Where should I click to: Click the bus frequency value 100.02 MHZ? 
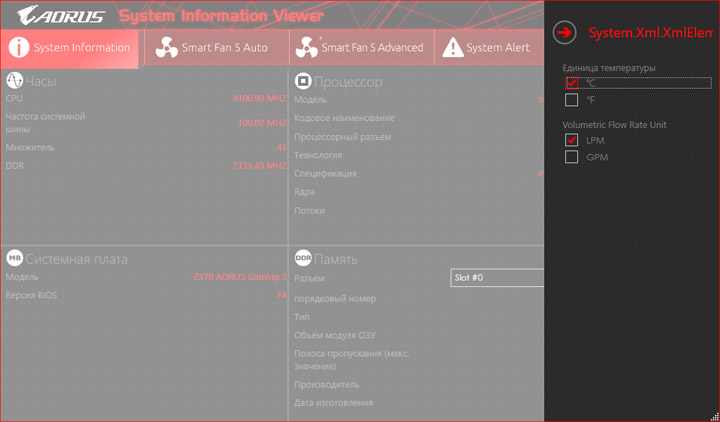tap(262, 123)
